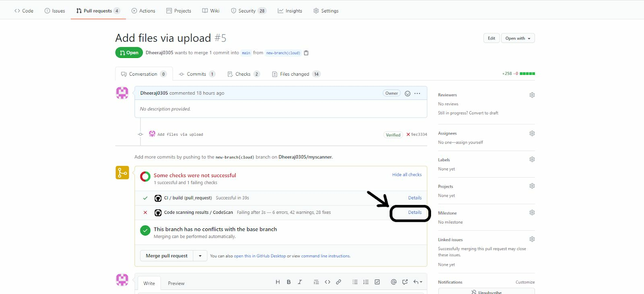644x294 pixels.
Task: Open the Reviewers gear settings
Action: click(x=532, y=95)
